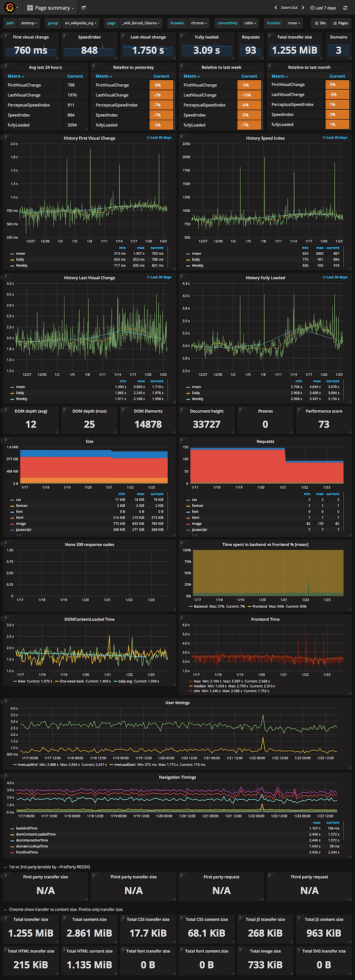Sort Relative to yesterday table by Metric

(x=104, y=76)
